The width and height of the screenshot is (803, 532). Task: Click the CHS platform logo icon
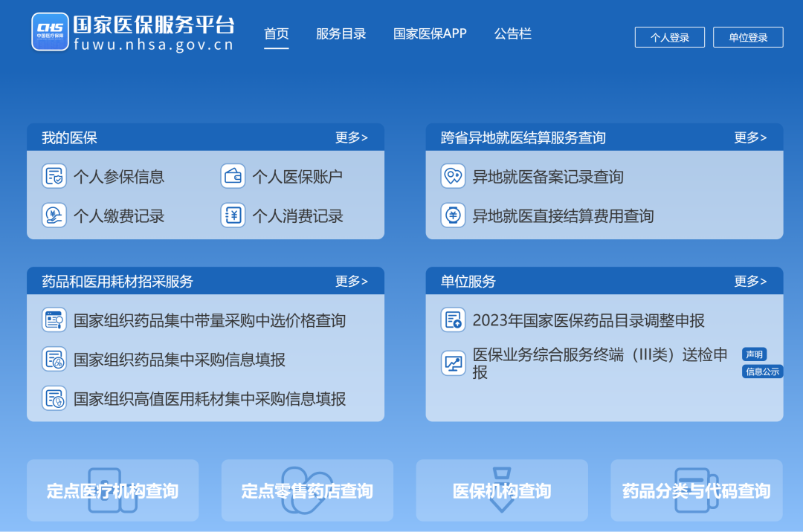51,32
